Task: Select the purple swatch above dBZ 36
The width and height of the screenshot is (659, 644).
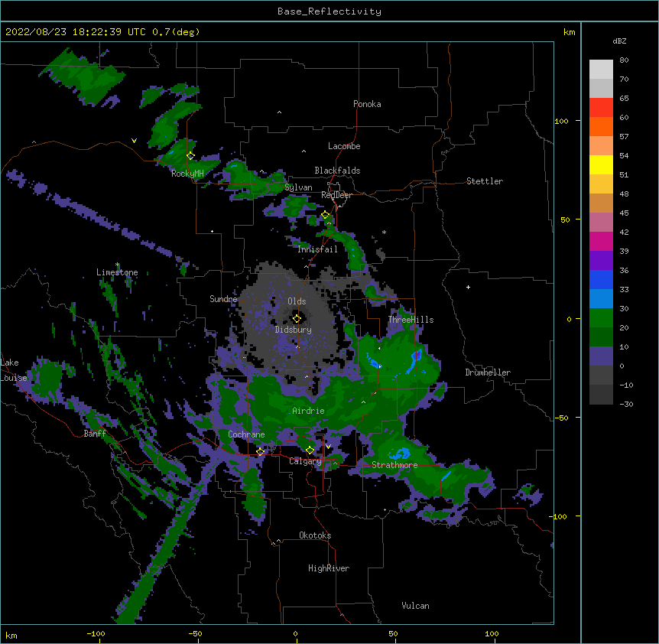Action: 601,261
